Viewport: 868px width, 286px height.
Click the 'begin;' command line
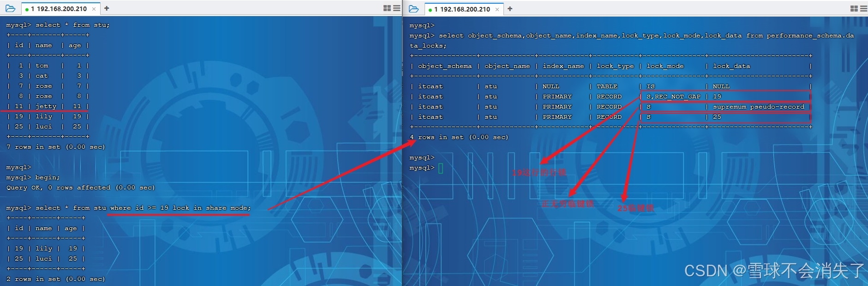(33, 177)
